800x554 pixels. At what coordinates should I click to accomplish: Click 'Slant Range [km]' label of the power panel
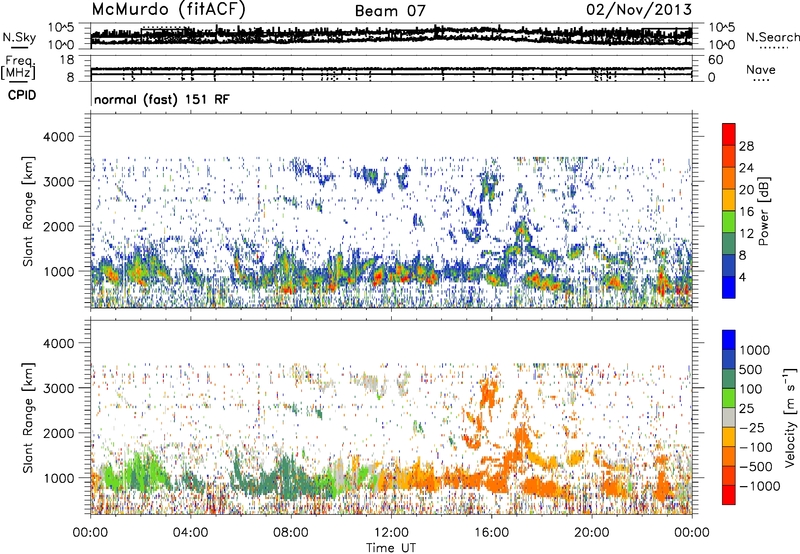28,211
